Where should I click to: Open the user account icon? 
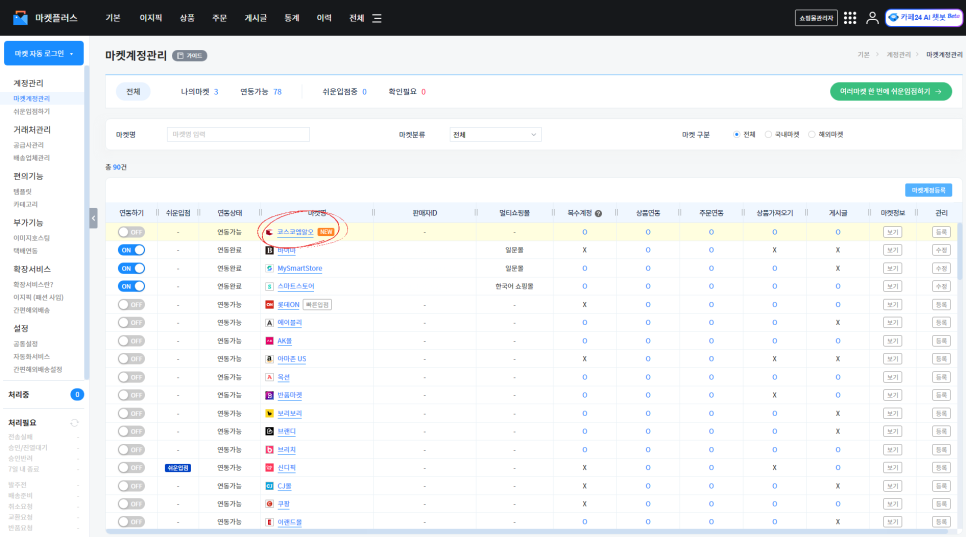(872, 18)
